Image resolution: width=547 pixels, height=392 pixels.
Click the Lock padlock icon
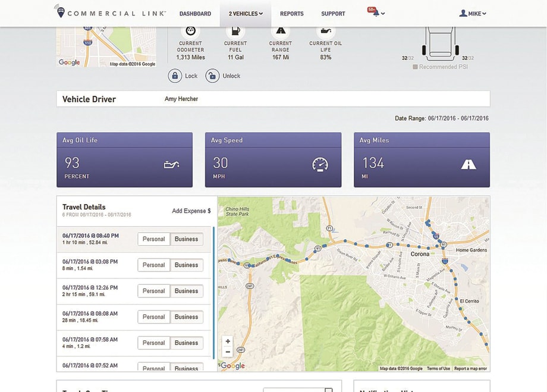point(175,76)
